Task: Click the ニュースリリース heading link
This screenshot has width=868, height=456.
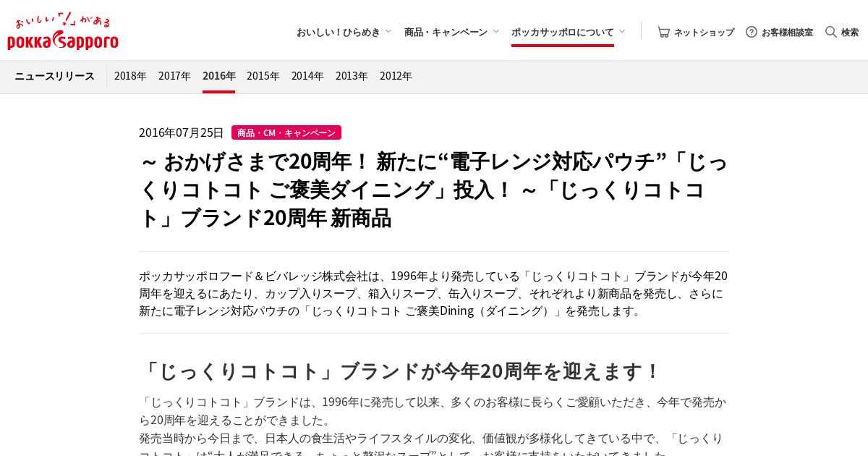Action: (54, 76)
